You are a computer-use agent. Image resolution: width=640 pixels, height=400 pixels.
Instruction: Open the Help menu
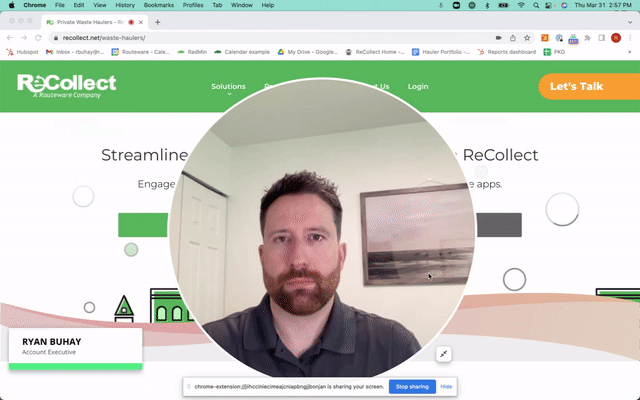pos(268,5)
